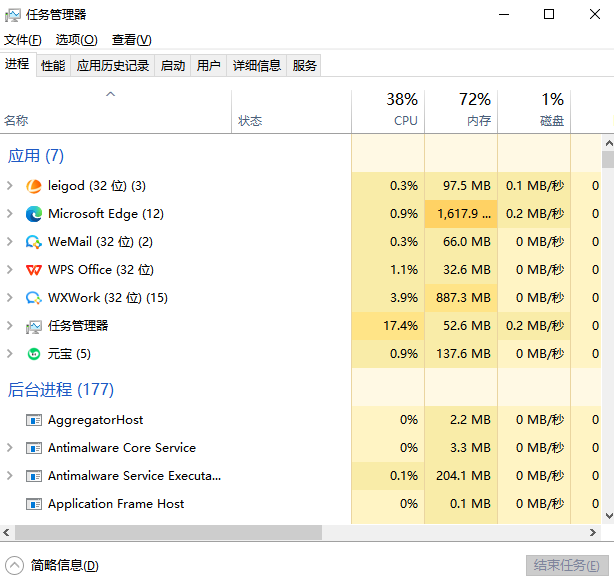Viewport: 614px width, 588px height.
Task: Open the 文件(F) menu
Action: [x=23, y=40]
